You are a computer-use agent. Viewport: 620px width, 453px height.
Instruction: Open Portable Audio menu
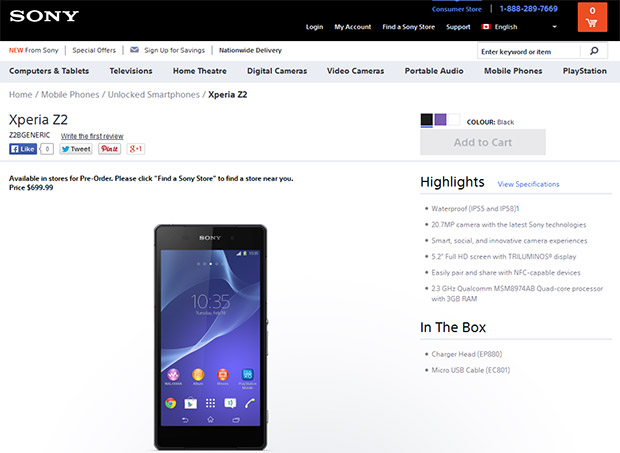click(434, 71)
